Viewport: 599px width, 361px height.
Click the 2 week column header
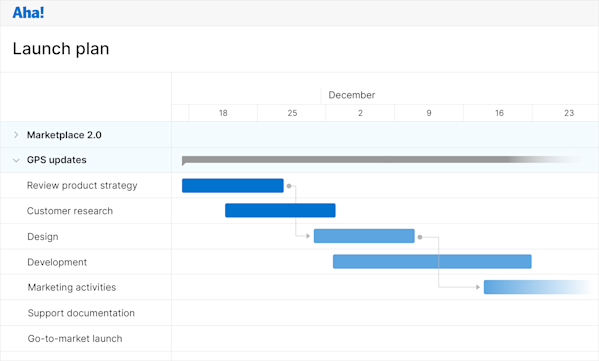pos(360,113)
